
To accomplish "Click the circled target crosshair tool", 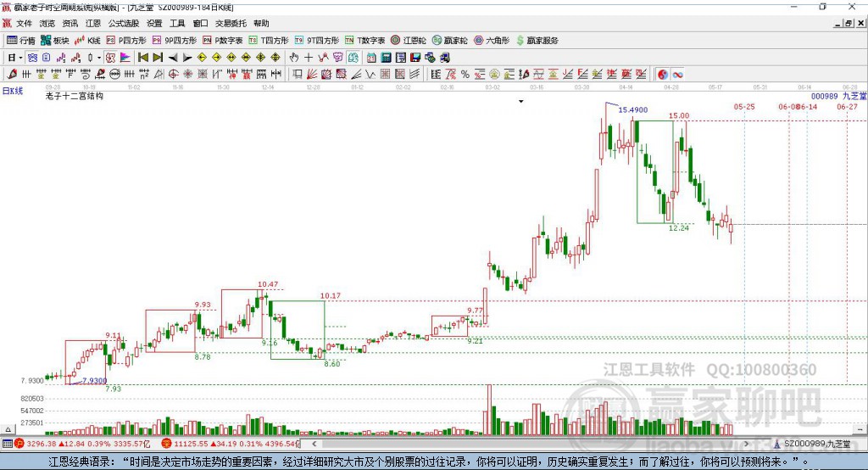I will (173, 75).
